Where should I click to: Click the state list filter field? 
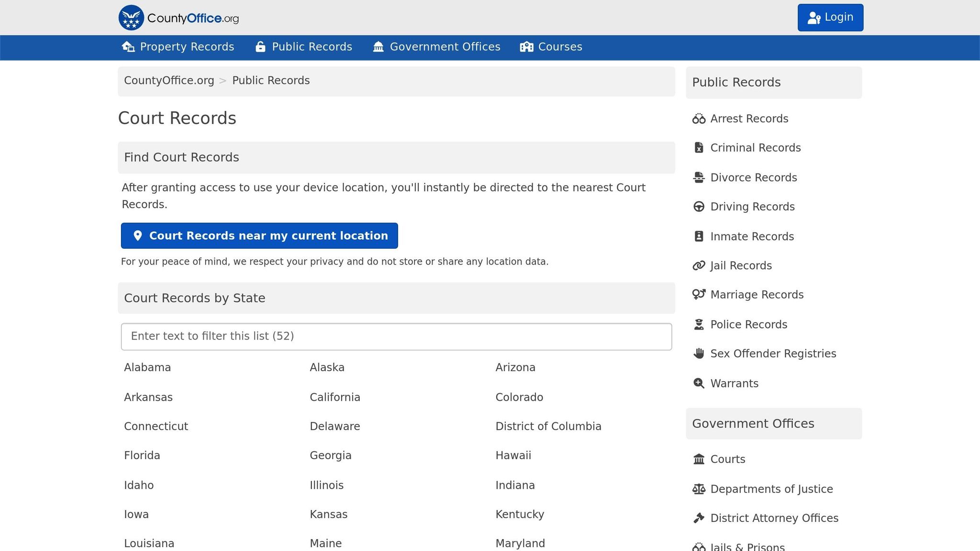click(396, 336)
